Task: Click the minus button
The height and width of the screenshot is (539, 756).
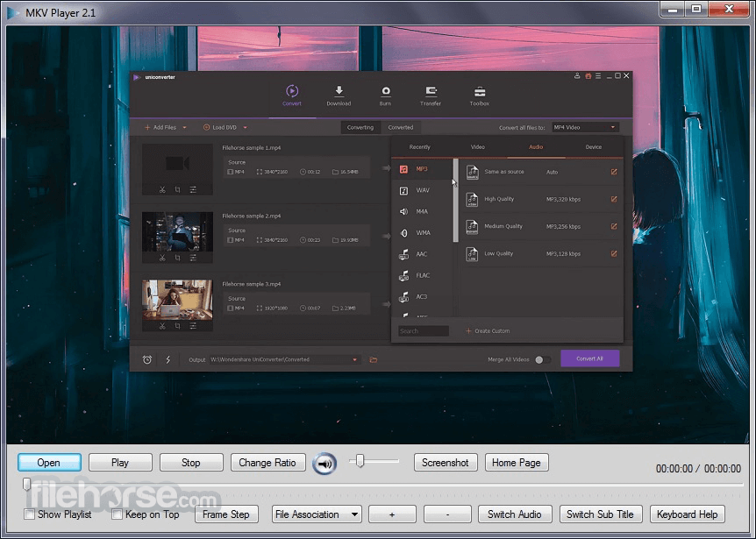Action: point(447,514)
